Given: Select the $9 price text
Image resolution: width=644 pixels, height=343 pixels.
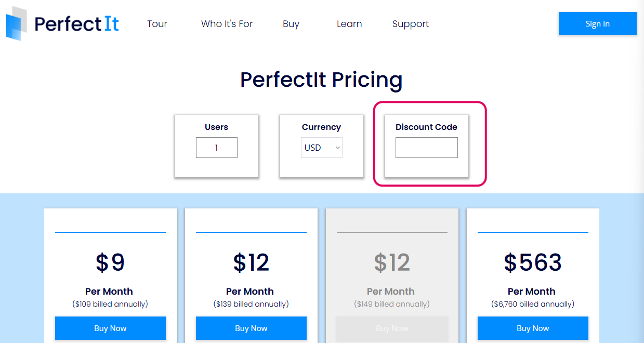Looking at the screenshot, I should click(110, 262).
